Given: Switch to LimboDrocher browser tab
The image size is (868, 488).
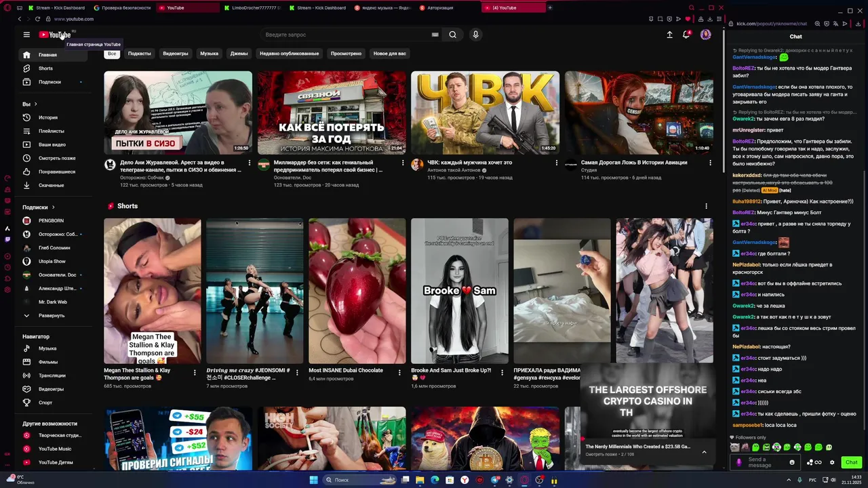Looking at the screenshot, I should pos(252,7).
